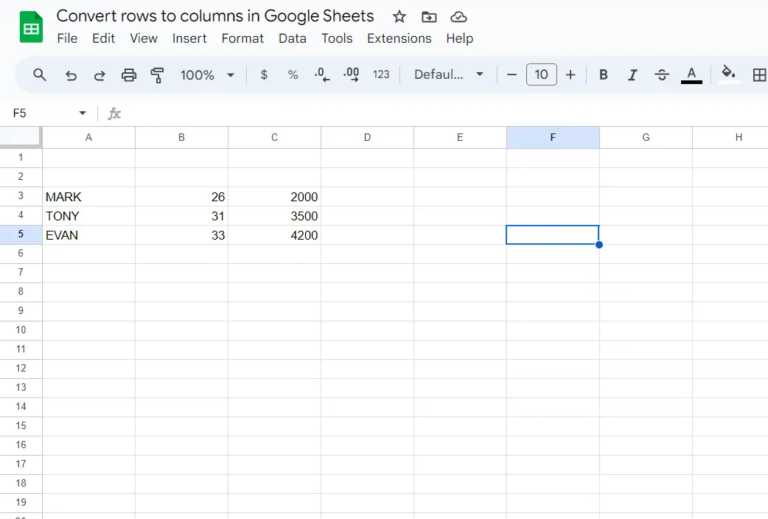Format as percent
The width and height of the screenshot is (768, 519).
[x=293, y=75]
